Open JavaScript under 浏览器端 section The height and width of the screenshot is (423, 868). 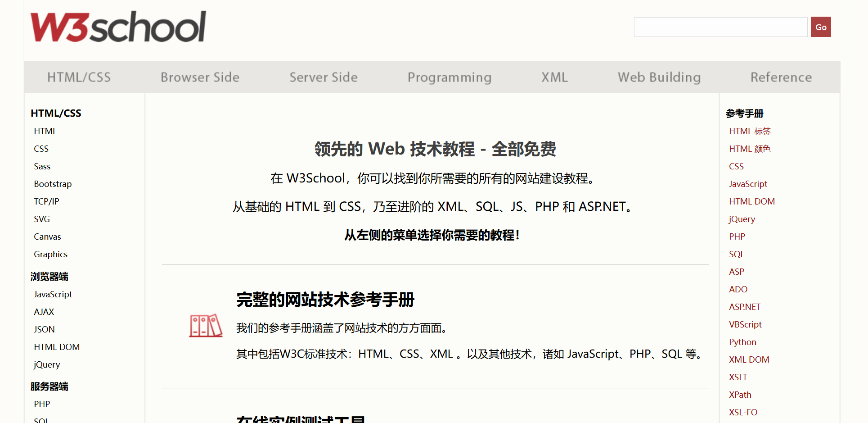53,294
